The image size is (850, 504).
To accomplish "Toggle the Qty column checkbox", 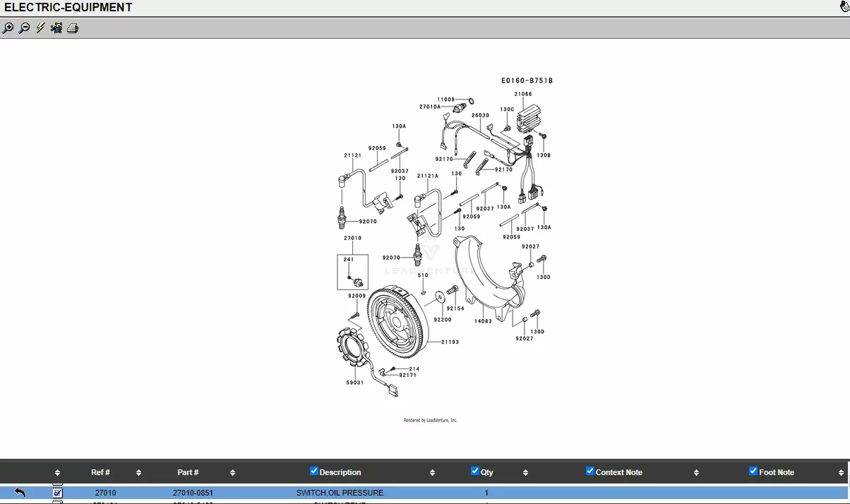I will 475,472.
